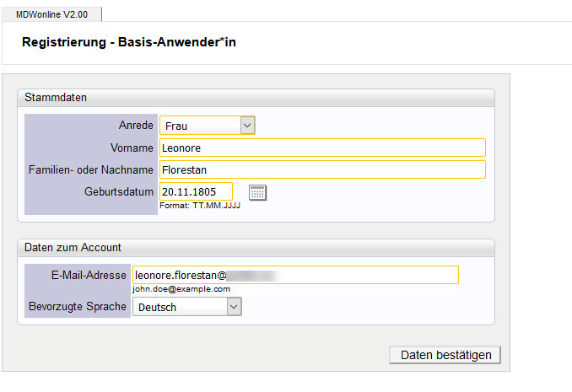Image resolution: width=572 pixels, height=392 pixels.
Task: Open the calendar date picker icon
Action: 257,192
